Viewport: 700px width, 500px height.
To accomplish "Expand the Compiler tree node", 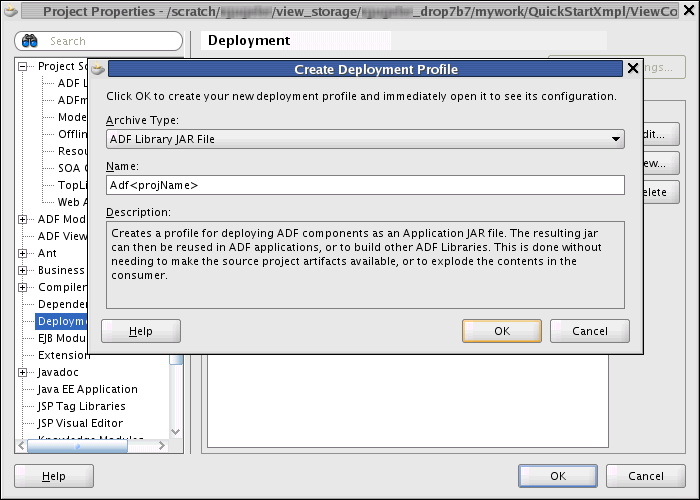I will click(x=22, y=288).
